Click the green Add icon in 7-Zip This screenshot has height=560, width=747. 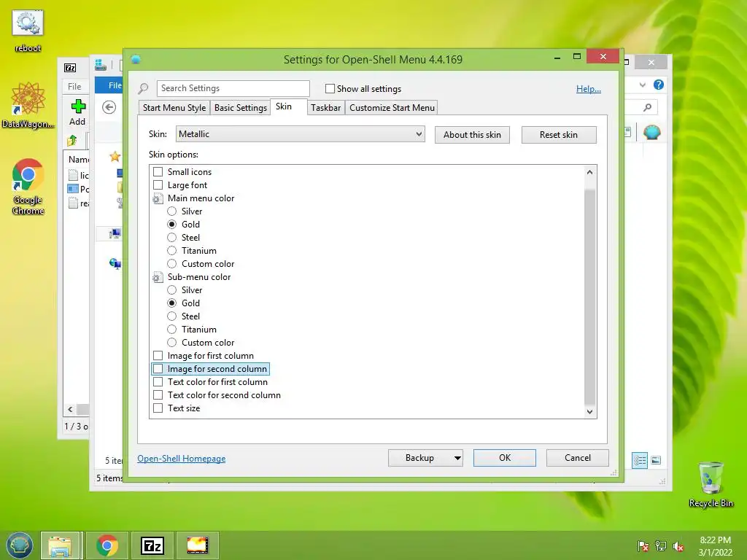(x=78, y=106)
